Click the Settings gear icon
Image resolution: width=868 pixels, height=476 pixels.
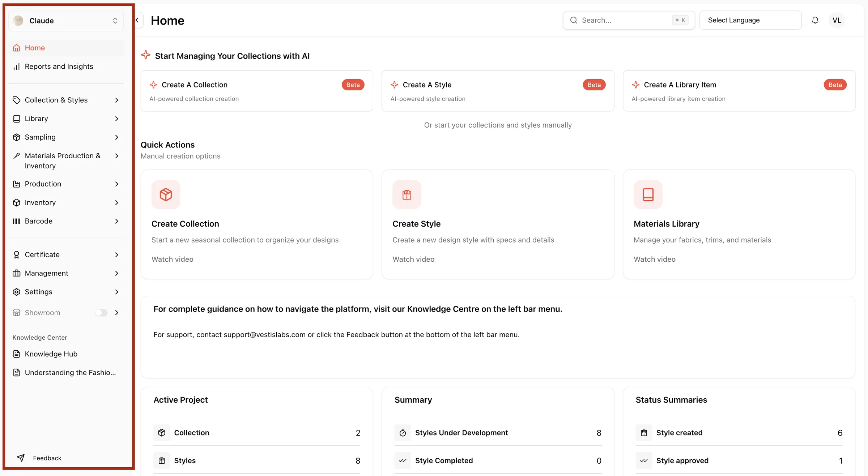coord(17,292)
